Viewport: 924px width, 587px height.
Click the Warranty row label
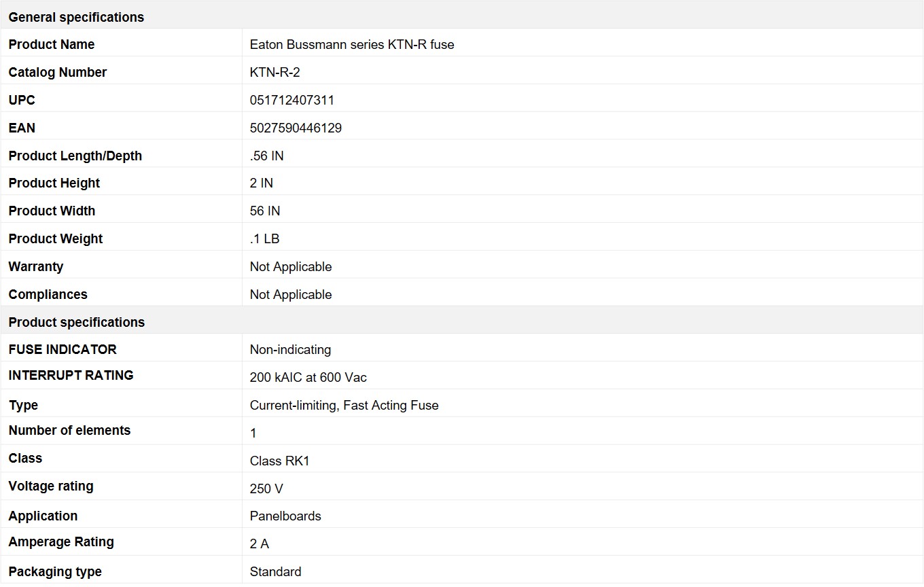(36, 267)
